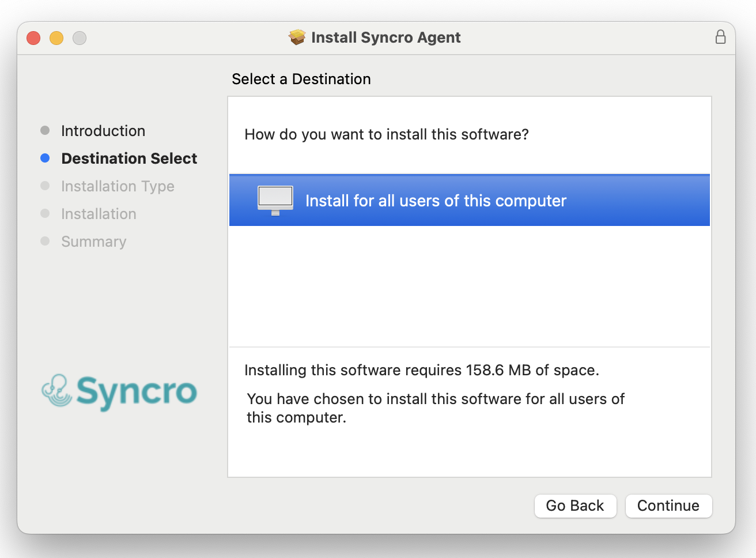Screen dimensions: 756x558
Task: Click the Install Syncro Agent window title
Action: click(385, 37)
